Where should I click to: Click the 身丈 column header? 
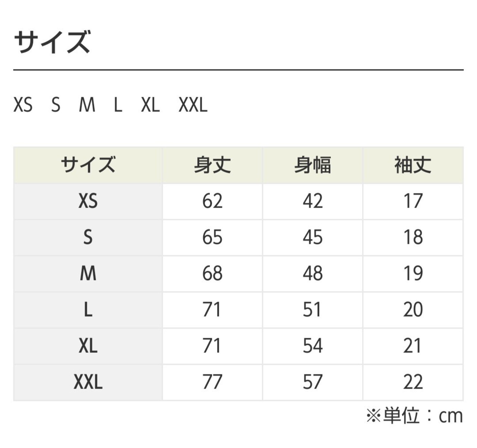(x=212, y=165)
